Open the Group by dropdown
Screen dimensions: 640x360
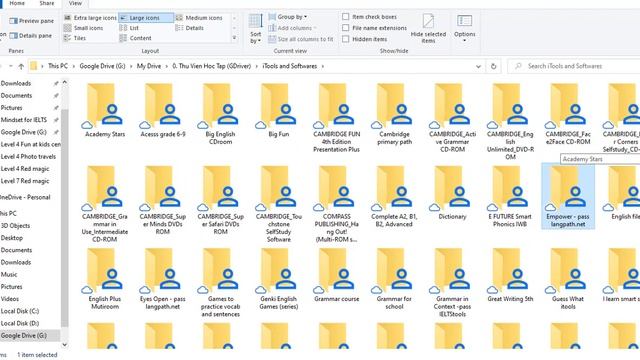click(288, 17)
